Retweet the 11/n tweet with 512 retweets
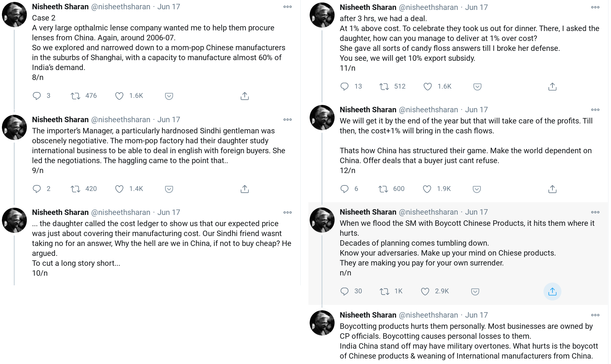The width and height of the screenshot is (611, 364). click(x=384, y=87)
